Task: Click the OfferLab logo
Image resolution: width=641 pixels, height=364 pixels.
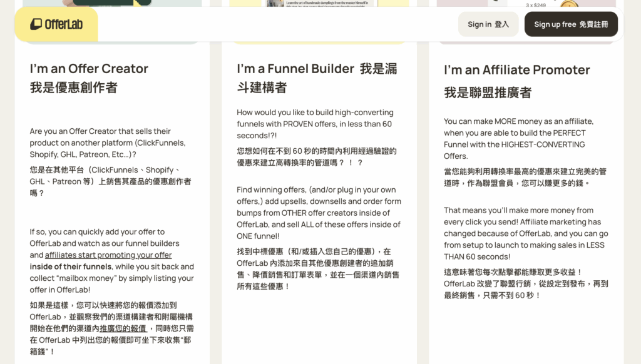Action: (x=56, y=24)
